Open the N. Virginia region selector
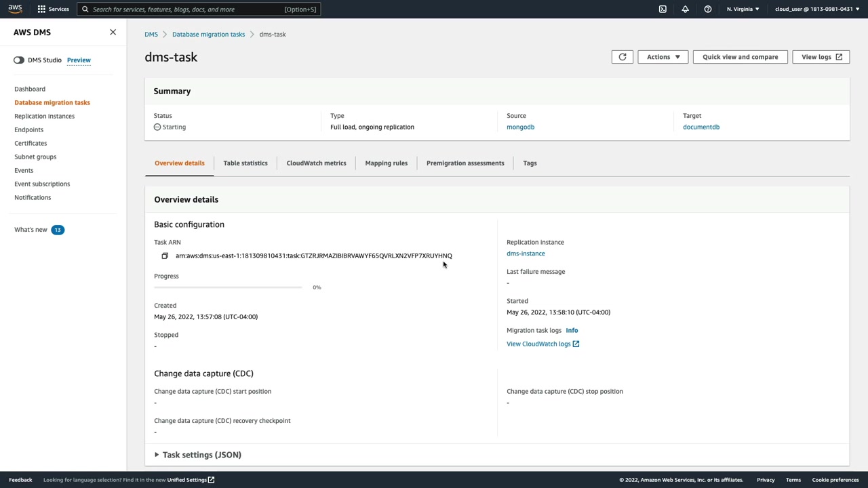 (x=743, y=9)
